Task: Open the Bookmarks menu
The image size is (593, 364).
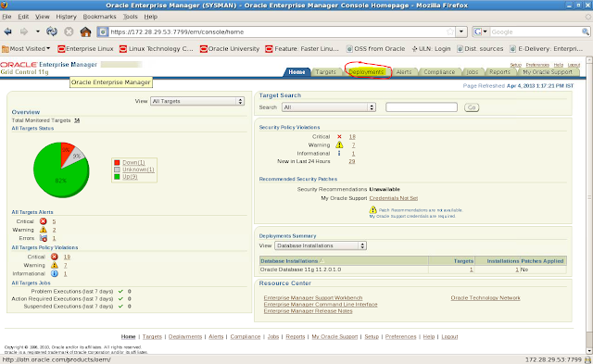Action: (99, 17)
